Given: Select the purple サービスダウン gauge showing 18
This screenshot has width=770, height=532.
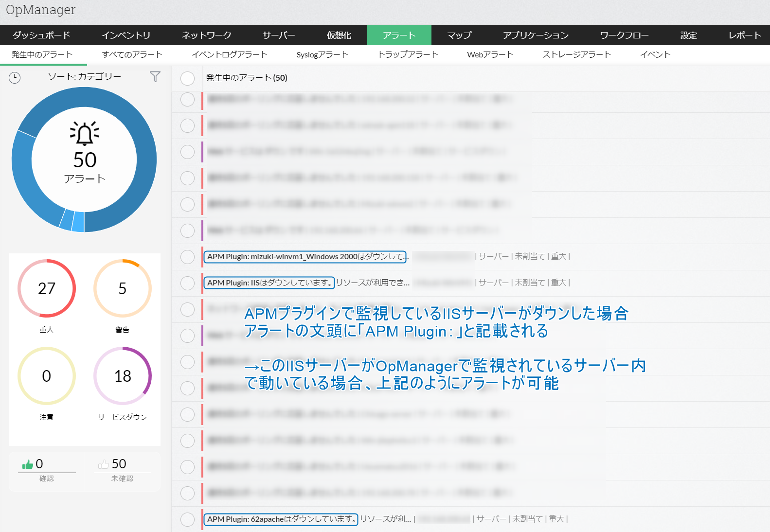Looking at the screenshot, I should click(x=123, y=376).
